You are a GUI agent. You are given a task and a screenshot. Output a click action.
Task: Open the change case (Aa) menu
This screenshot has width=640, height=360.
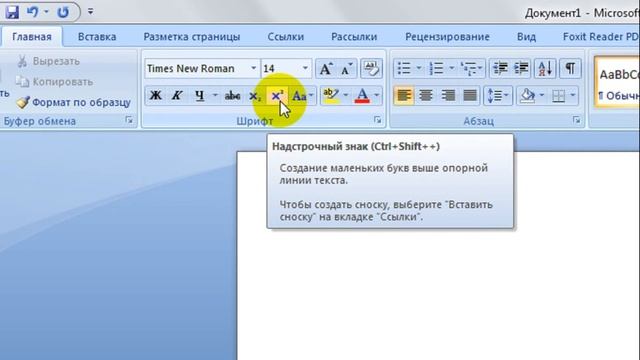(x=302, y=96)
